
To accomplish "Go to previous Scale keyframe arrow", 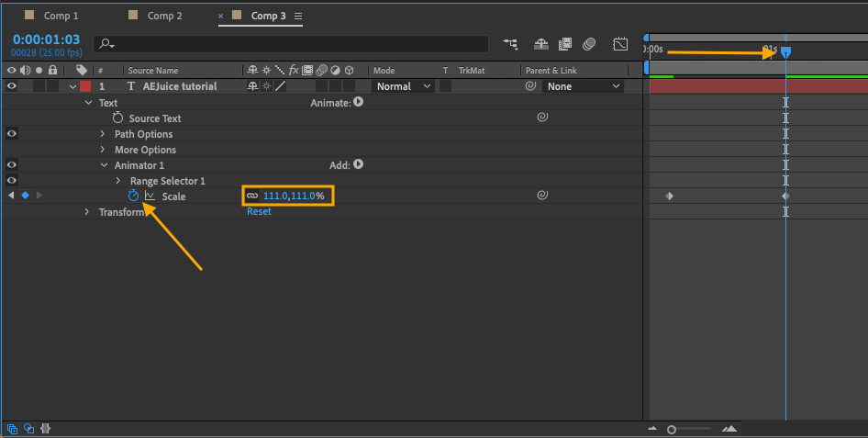I will (11, 195).
